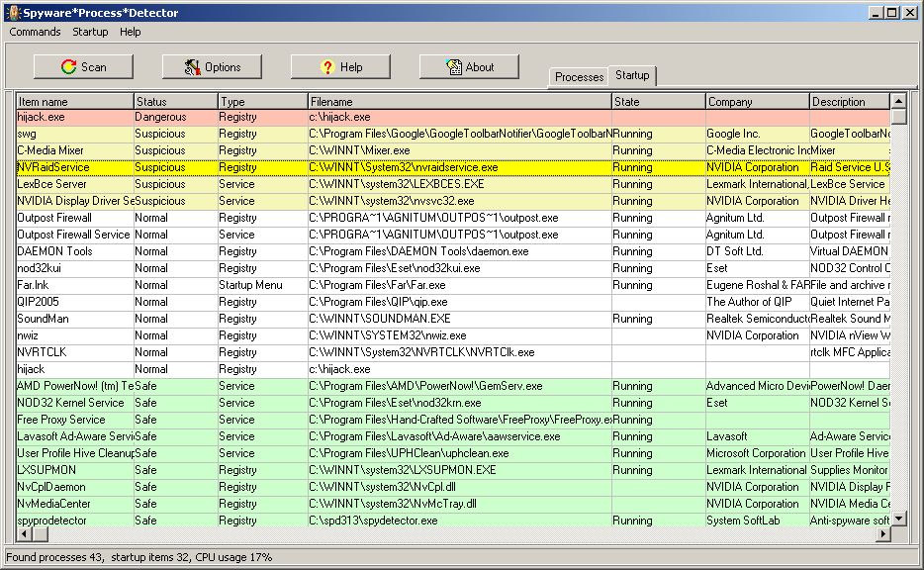Select the Startup tab
This screenshot has height=570, width=924.
tap(632, 75)
